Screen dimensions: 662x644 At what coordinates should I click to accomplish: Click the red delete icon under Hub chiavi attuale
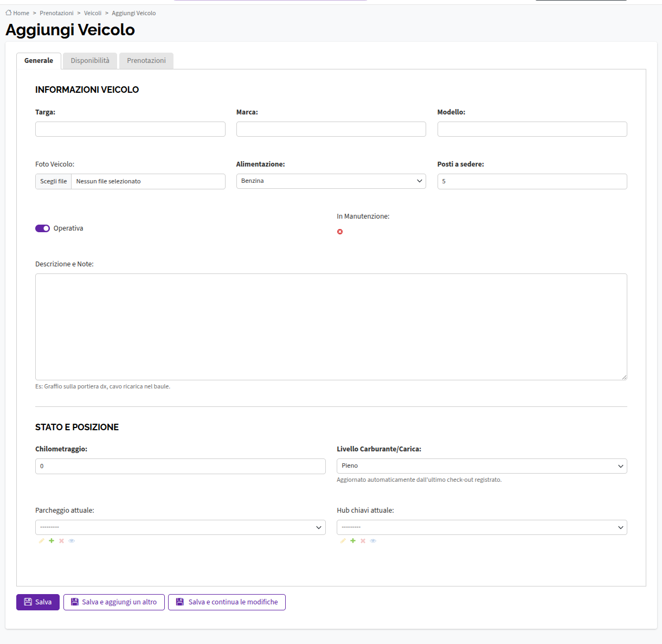(363, 541)
